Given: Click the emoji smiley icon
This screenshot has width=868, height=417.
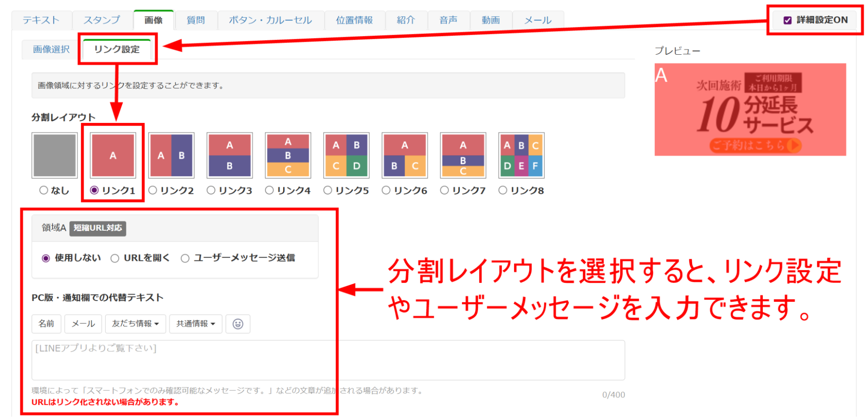Looking at the screenshot, I should (x=238, y=324).
